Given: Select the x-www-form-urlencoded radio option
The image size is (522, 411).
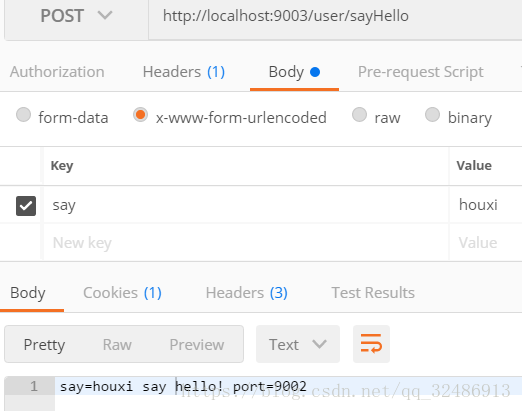Looking at the screenshot, I should click(140, 115).
